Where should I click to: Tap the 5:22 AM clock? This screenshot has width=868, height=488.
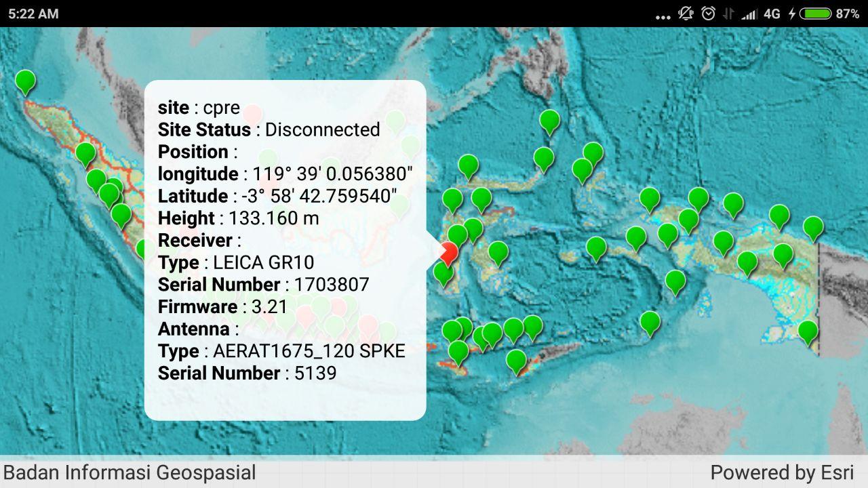33,14
